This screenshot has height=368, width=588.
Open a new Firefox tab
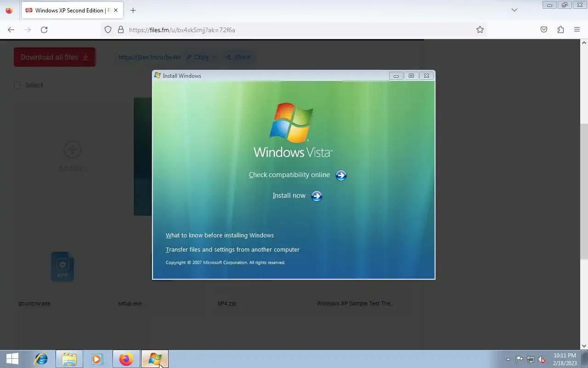click(x=133, y=10)
